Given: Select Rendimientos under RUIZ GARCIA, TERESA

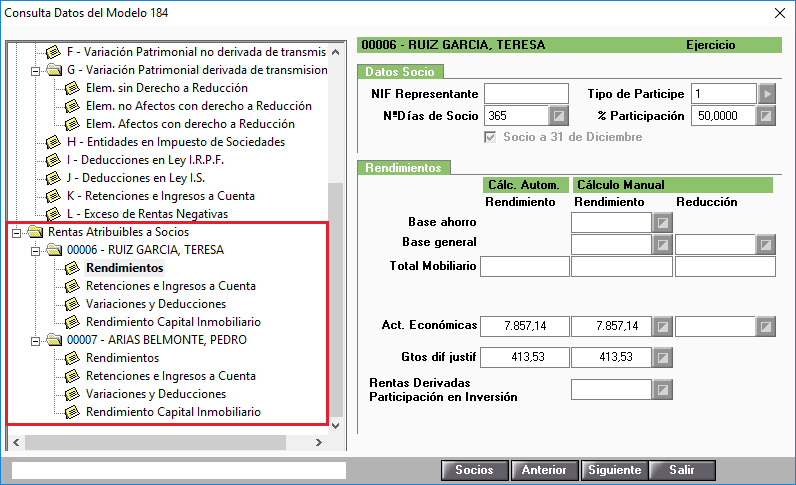Looking at the screenshot, I should [124, 268].
